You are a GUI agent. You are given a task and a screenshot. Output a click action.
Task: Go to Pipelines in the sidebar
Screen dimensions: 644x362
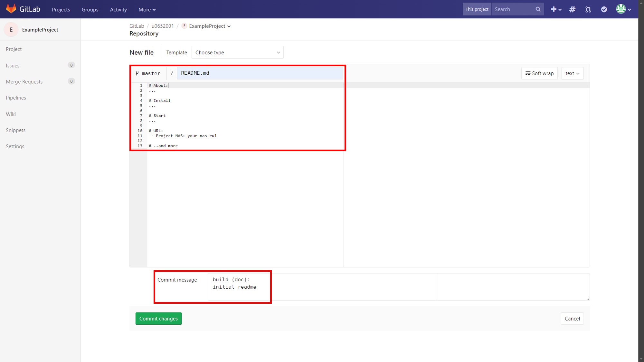pos(16,98)
